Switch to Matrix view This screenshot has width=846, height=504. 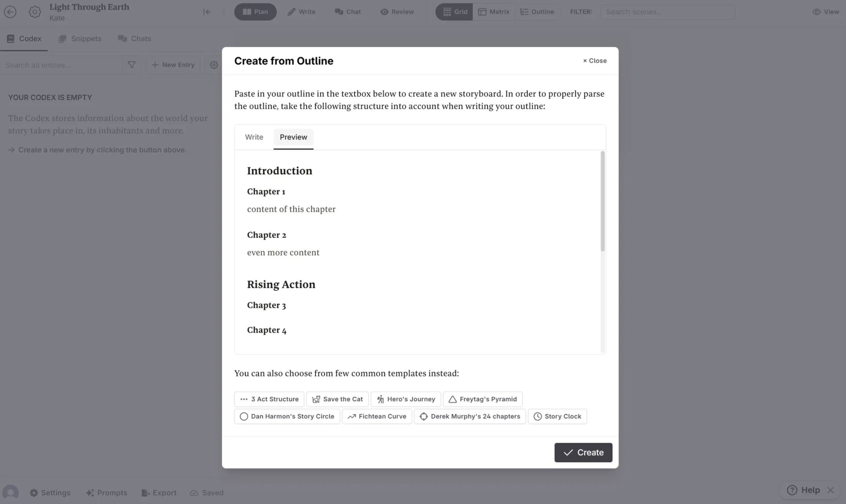494,12
